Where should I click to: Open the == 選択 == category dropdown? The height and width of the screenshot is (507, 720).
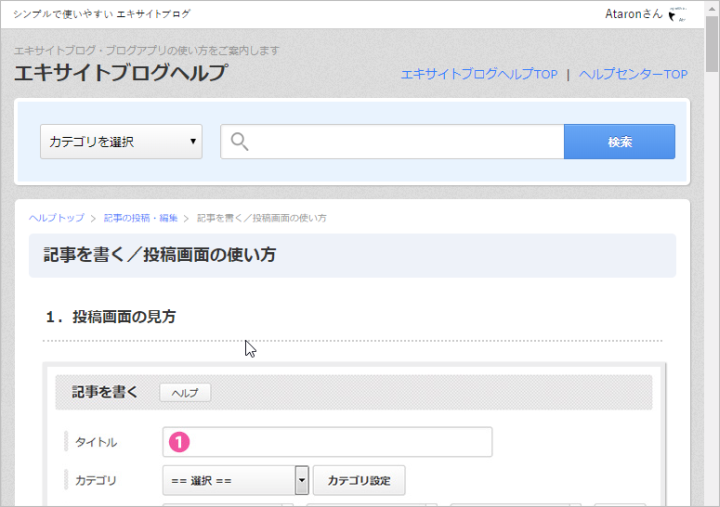[236, 480]
